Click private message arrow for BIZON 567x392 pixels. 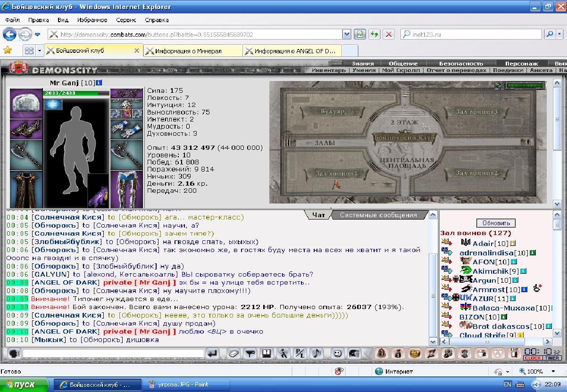pos(446,317)
